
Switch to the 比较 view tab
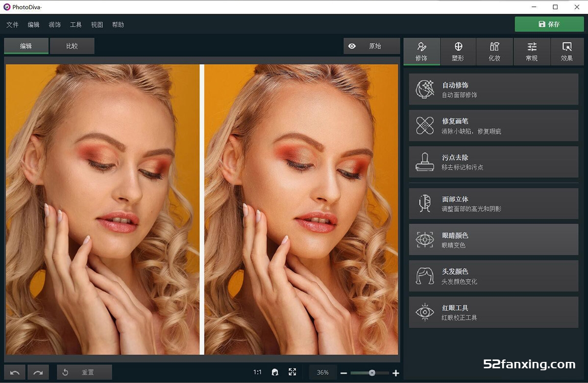pyautogui.click(x=72, y=46)
